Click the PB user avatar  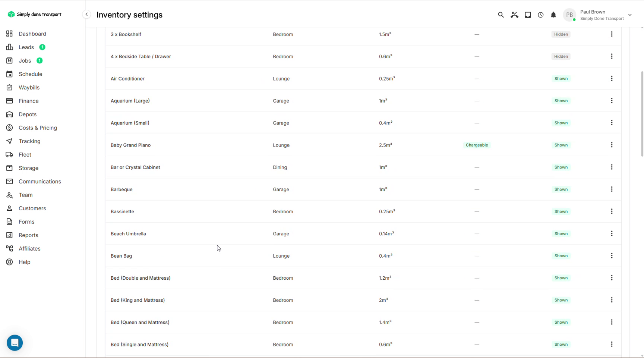569,15
